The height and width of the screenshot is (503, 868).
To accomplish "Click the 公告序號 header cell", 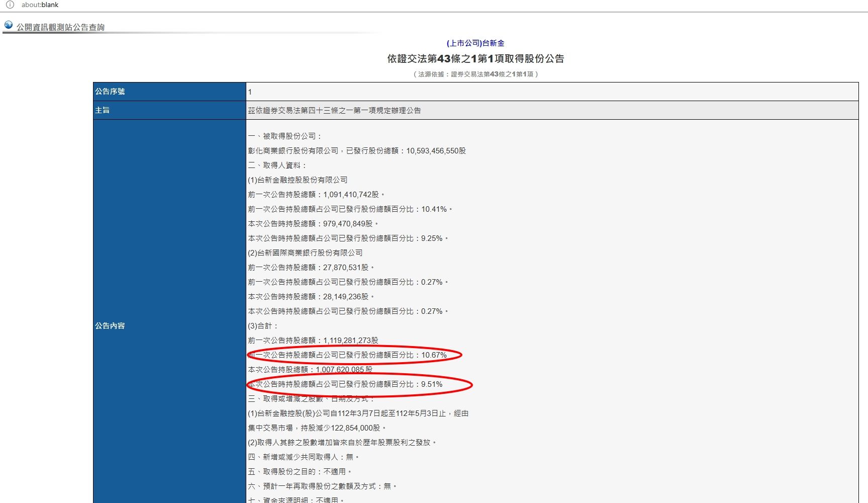I will click(x=169, y=92).
